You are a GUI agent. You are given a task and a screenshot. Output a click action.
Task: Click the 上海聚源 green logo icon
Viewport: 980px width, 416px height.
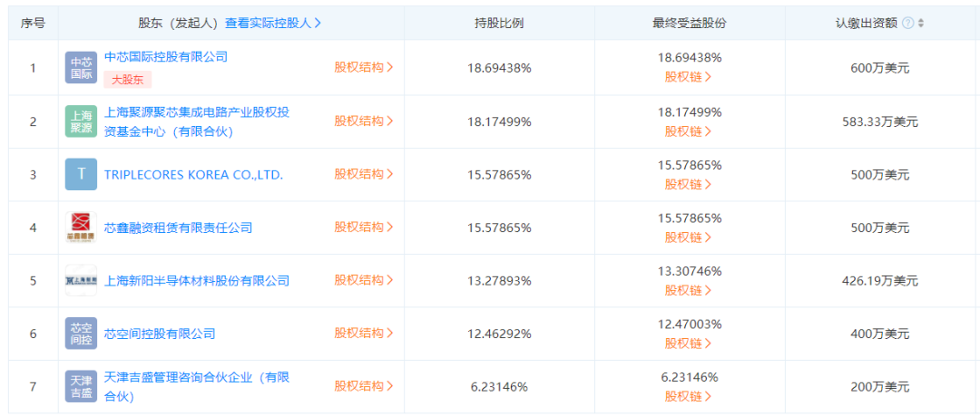(82, 121)
